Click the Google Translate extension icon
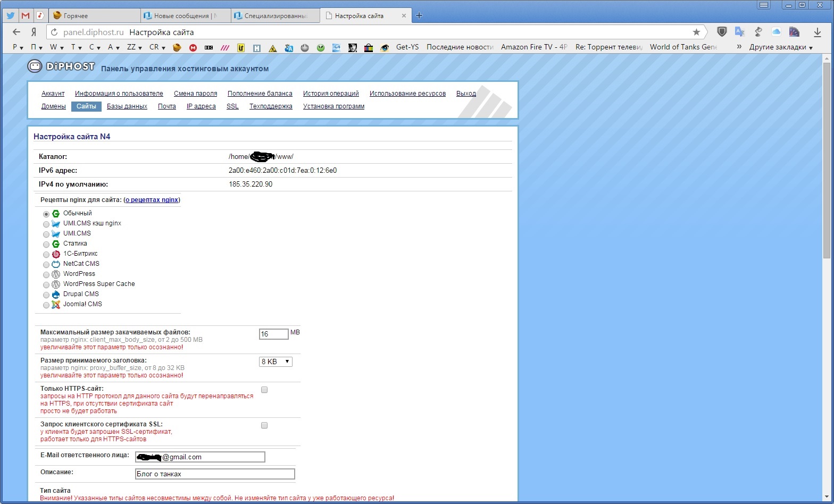The height and width of the screenshot is (504, 834). (739, 32)
